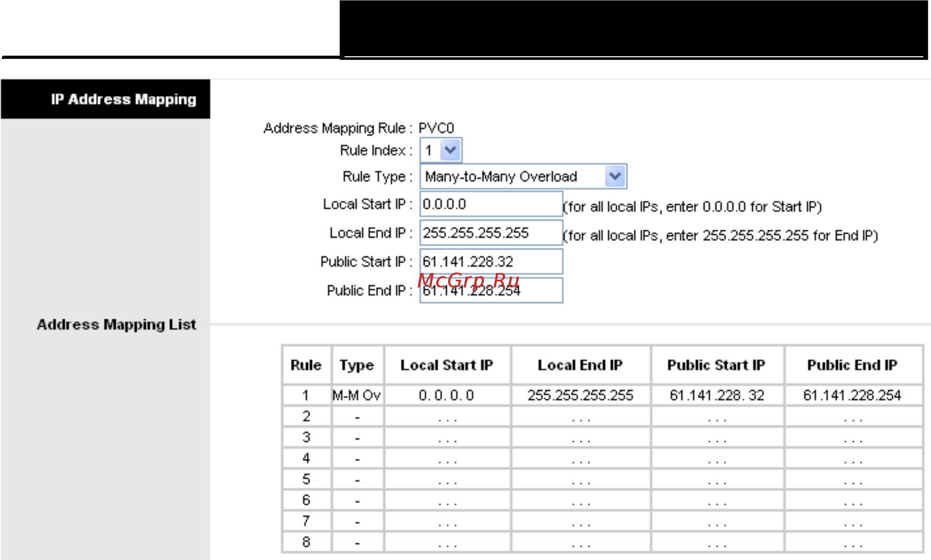The height and width of the screenshot is (560, 931).
Task: Expand the Rule Type Many-to-Many Overload dropdown
Action: [x=523, y=177]
